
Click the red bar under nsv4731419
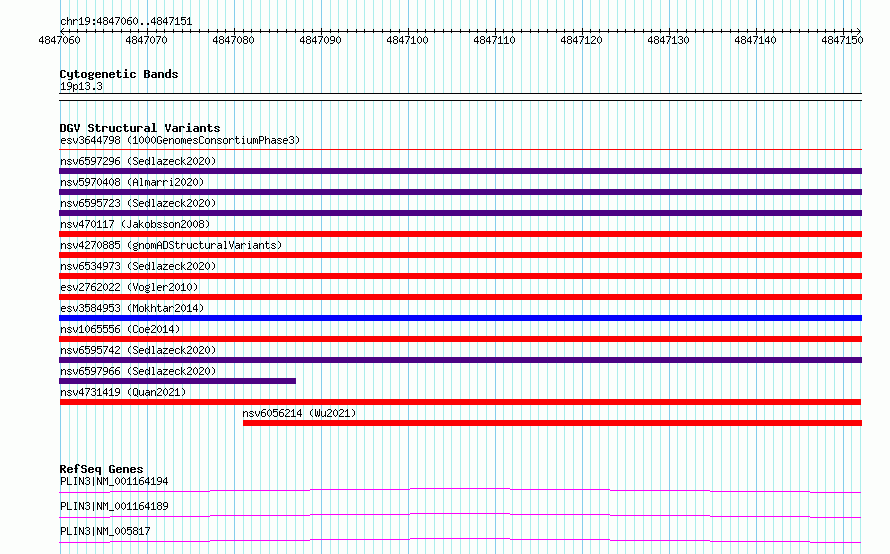460,402
